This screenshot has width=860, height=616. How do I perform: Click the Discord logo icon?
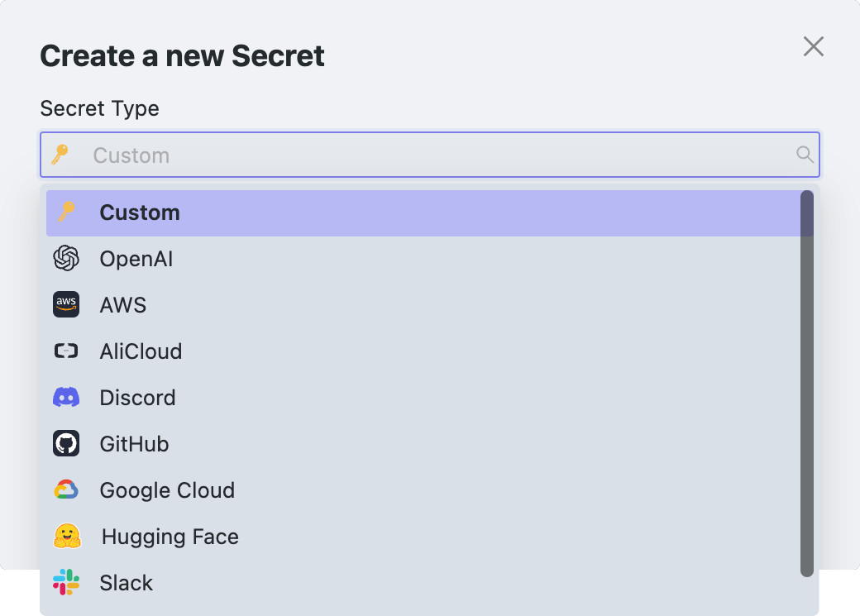click(66, 398)
